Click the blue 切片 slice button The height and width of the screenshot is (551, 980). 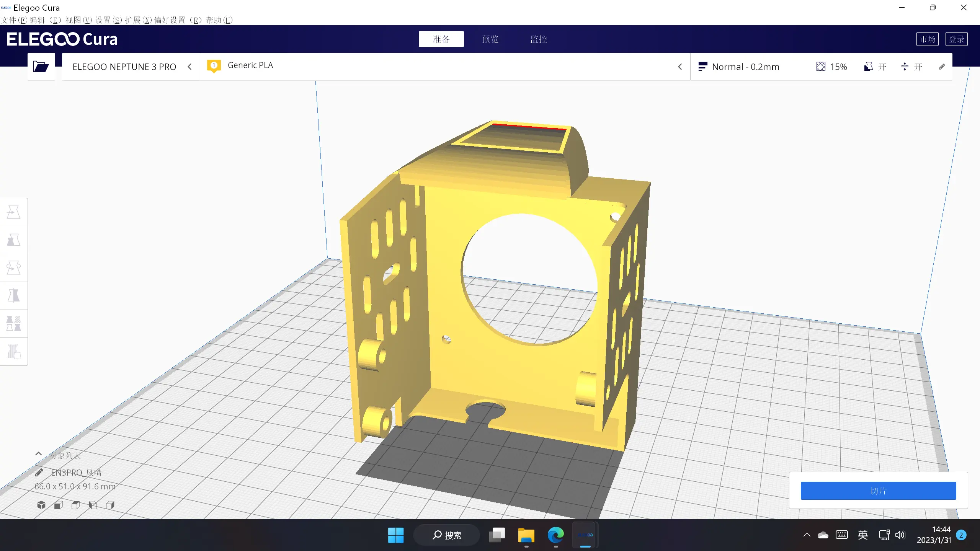pos(878,491)
